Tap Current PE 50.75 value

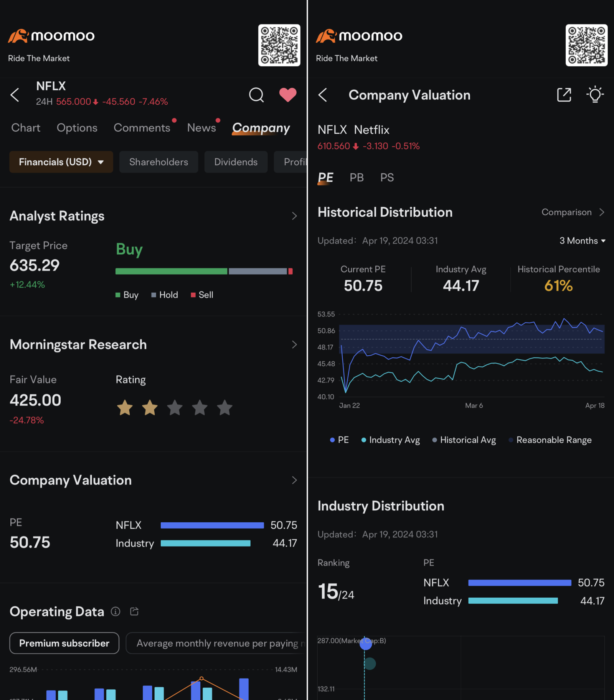363,286
